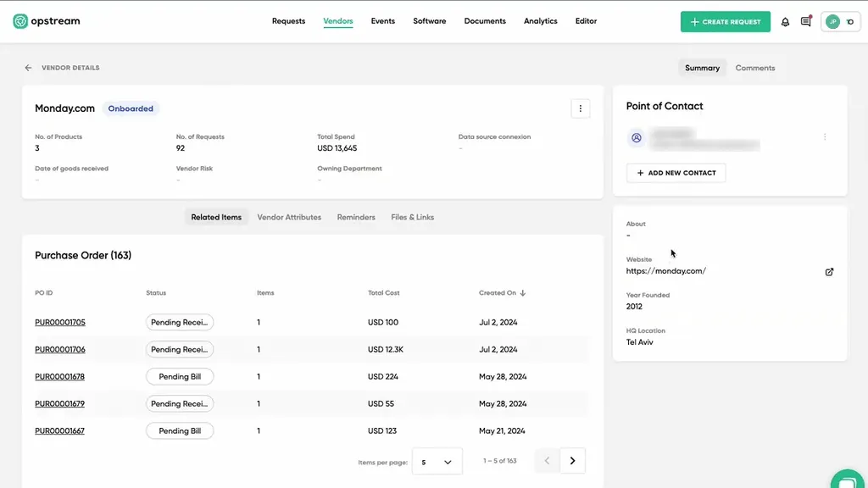The image size is (868, 488).
Task: Click the May 21, 2024 created date
Action: pyautogui.click(x=502, y=430)
